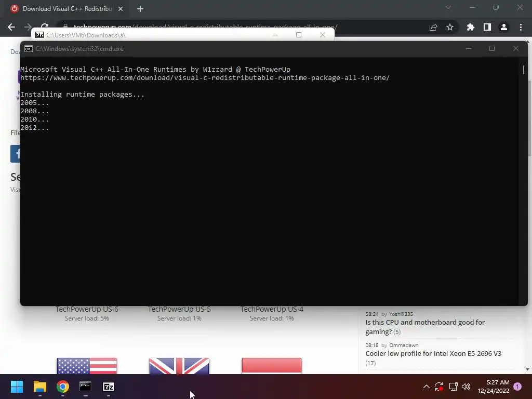Select TechPowerUp US-6 download server
Viewport: 532px width, 399px height.
(87, 309)
